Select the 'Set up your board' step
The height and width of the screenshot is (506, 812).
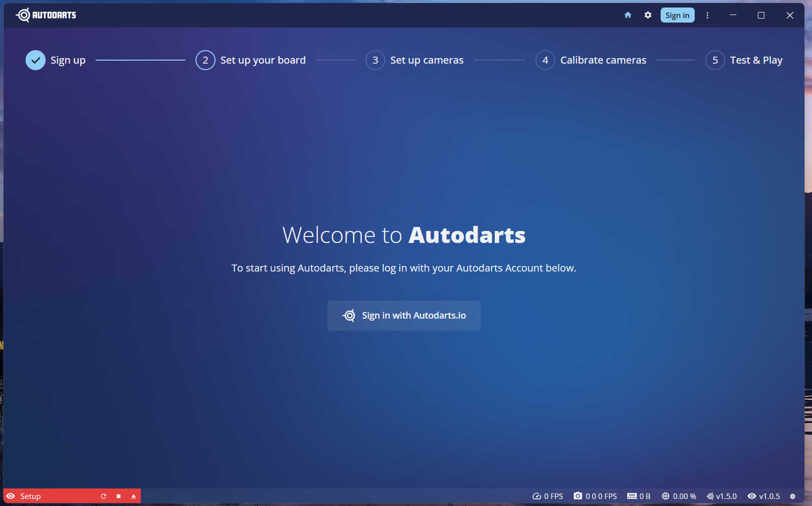click(251, 60)
